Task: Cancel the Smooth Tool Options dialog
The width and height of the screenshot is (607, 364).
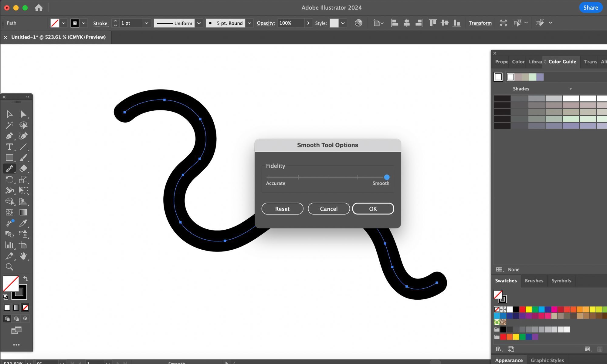Action: tap(329, 208)
